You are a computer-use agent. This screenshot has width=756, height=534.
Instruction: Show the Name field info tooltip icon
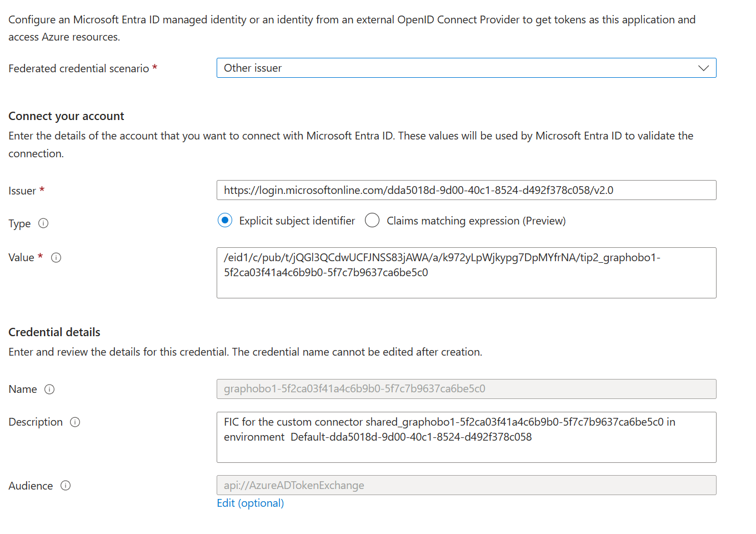coord(49,390)
